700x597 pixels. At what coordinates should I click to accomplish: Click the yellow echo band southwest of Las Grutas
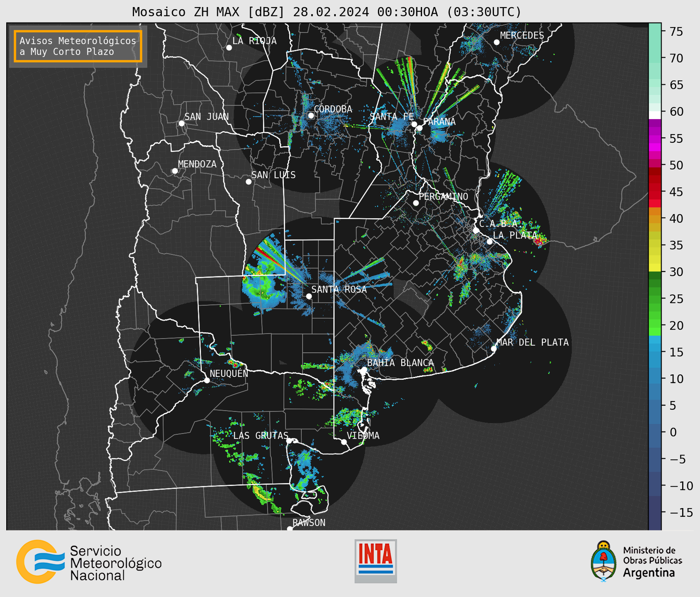(x=260, y=492)
